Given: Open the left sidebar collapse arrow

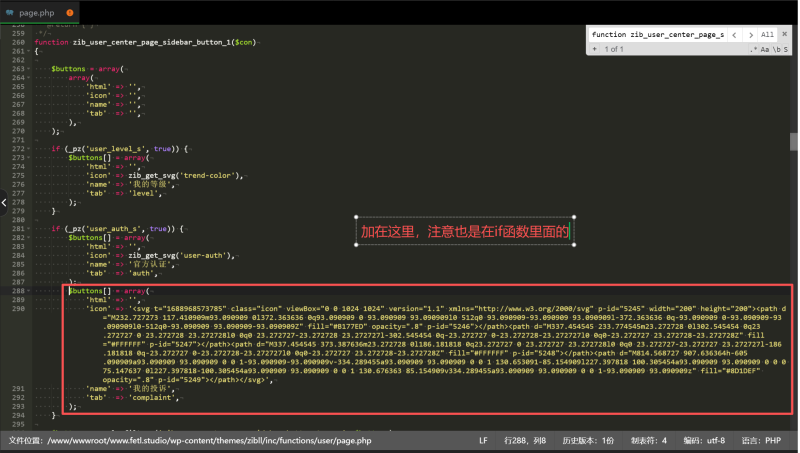Looking at the screenshot, I should [4, 202].
